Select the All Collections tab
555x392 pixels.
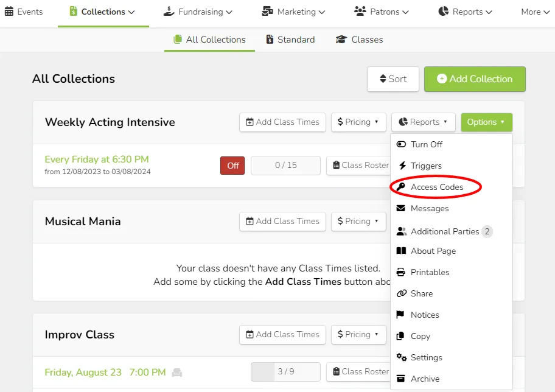(209, 40)
